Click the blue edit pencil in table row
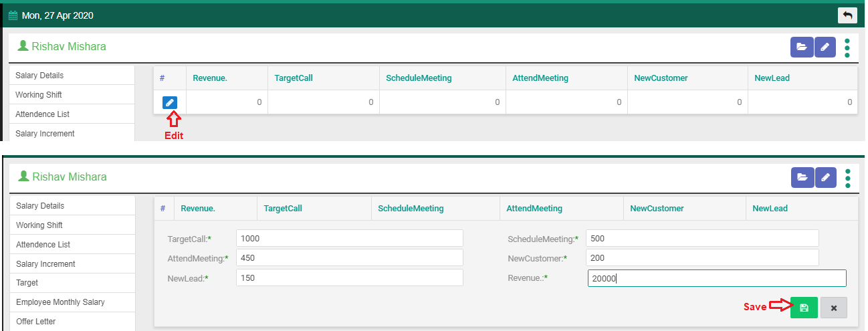The height and width of the screenshot is (331, 868). [x=170, y=102]
